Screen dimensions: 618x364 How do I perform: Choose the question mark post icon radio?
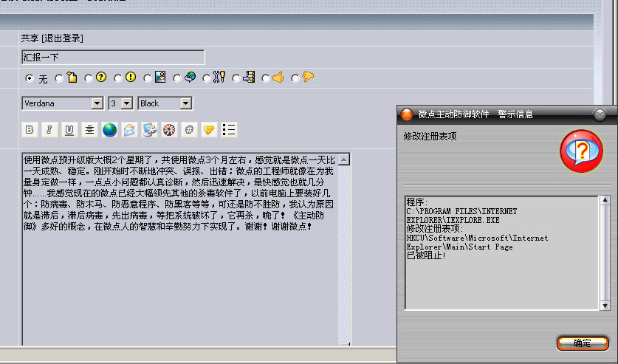[x=89, y=78]
